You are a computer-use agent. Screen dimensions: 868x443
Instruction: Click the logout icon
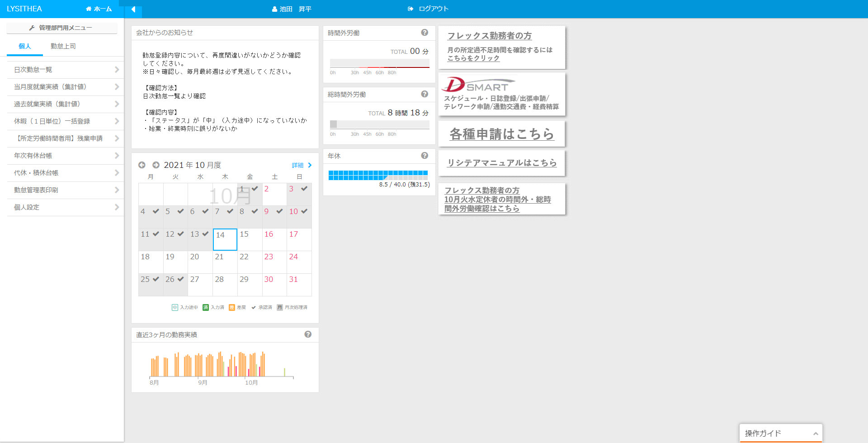(410, 9)
